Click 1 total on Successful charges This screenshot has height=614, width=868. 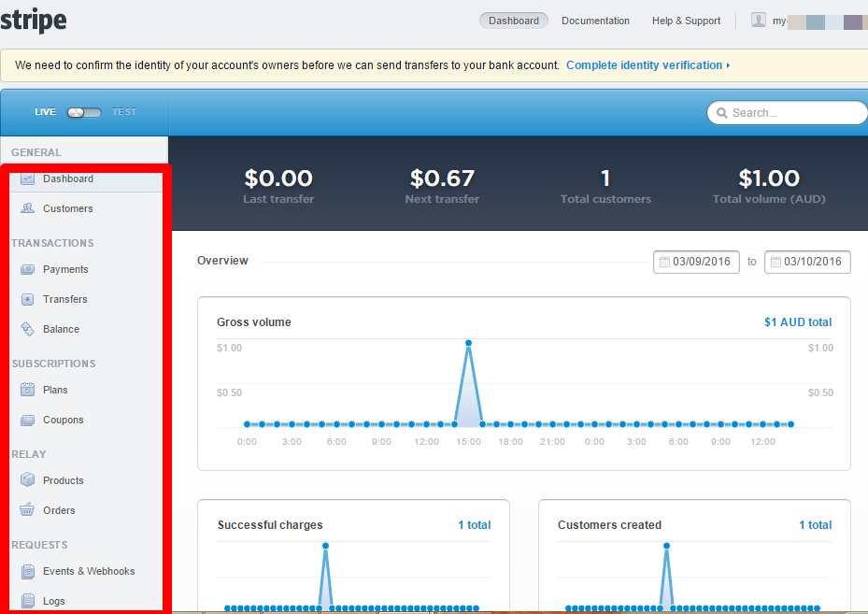[475, 525]
